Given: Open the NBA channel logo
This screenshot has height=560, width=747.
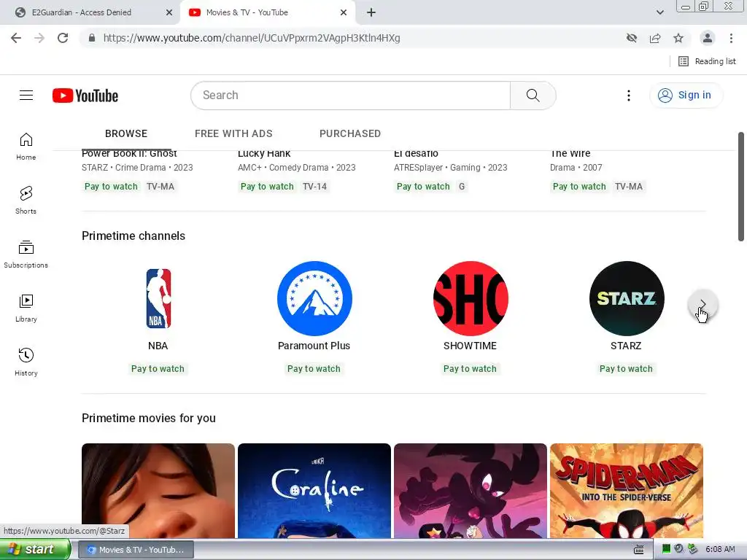Looking at the screenshot, I should tap(158, 298).
